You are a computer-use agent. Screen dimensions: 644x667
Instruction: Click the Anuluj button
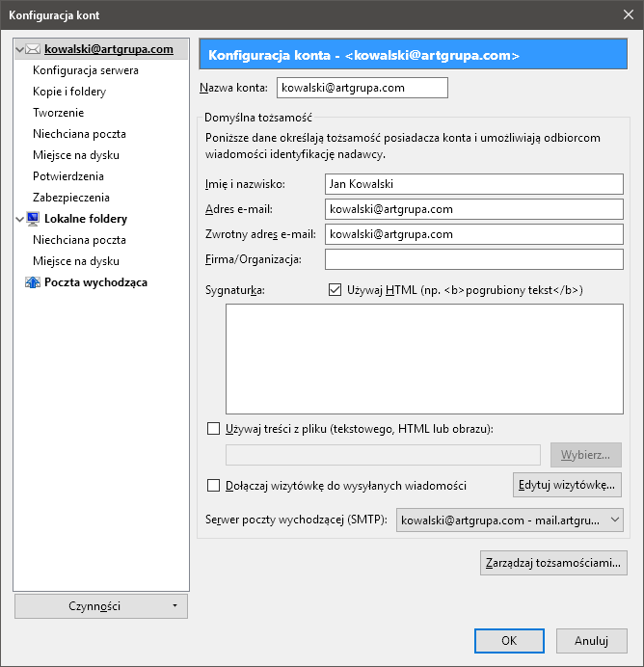591,641
